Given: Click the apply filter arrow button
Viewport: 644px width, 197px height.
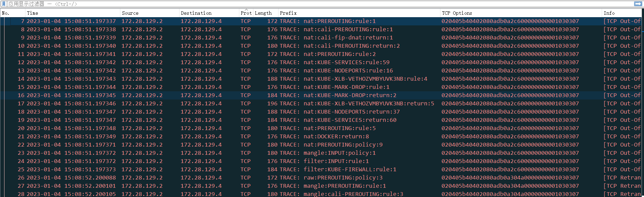Looking at the screenshot, I should click(x=637, y=4).
